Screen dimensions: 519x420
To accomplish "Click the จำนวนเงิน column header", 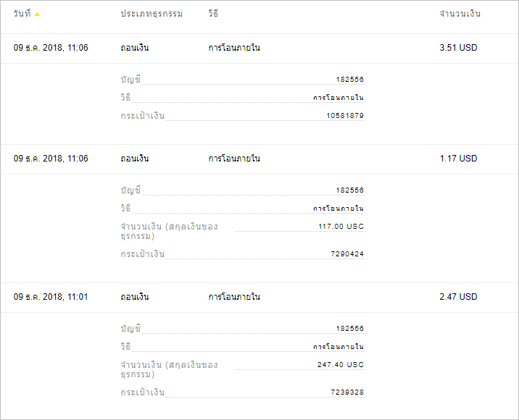I will [460, 14].
